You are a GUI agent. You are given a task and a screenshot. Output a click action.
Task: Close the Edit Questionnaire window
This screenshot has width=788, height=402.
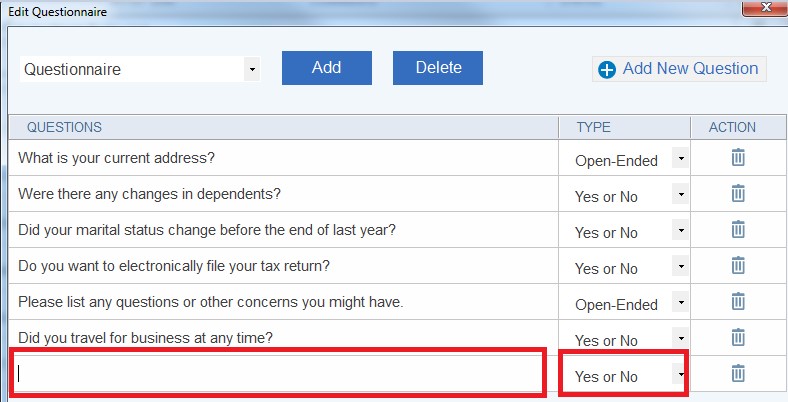pyautogui.click(x=764, y=8)
